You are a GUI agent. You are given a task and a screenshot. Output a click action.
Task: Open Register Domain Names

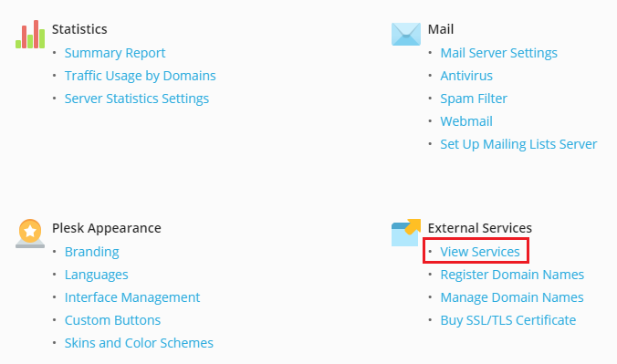pos(512,275)
